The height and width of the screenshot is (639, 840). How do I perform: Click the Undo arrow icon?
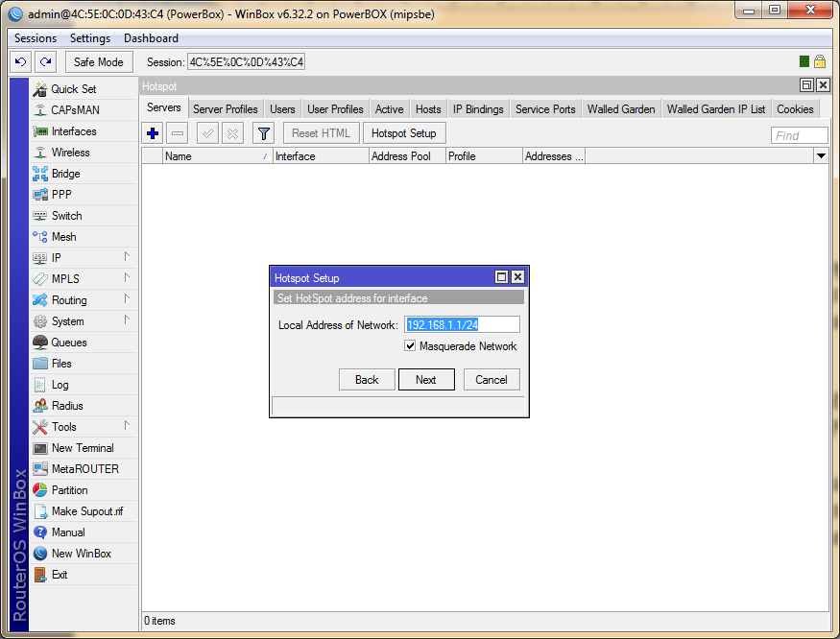[20, 62]
